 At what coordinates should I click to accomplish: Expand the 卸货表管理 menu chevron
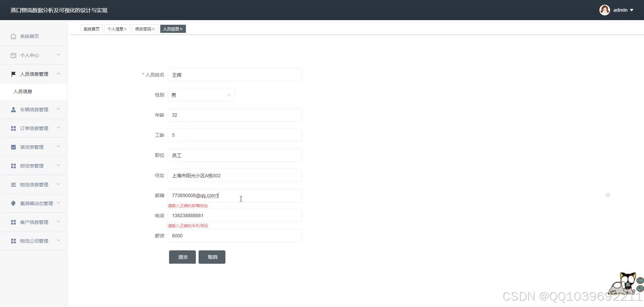coord(58,166)
